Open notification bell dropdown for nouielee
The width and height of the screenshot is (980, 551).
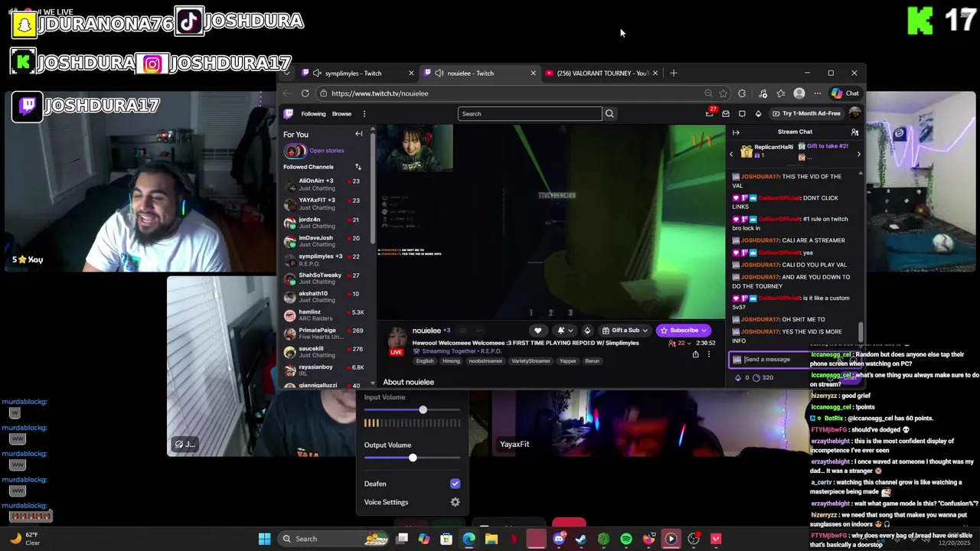(x=564, y=331)
